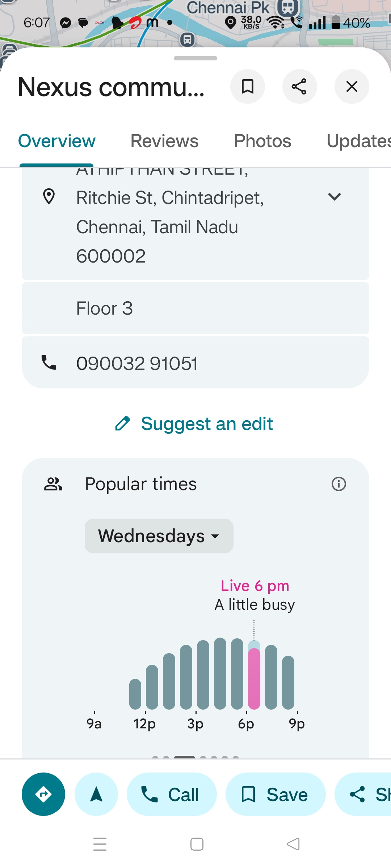Expand the address details chevron

click(x=334, y=197)
